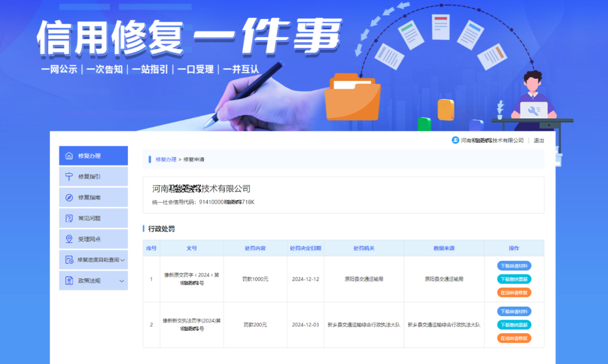Screen dimensions: 608x364
Task: Click the 处罚内容 column header
Action: 255,248
